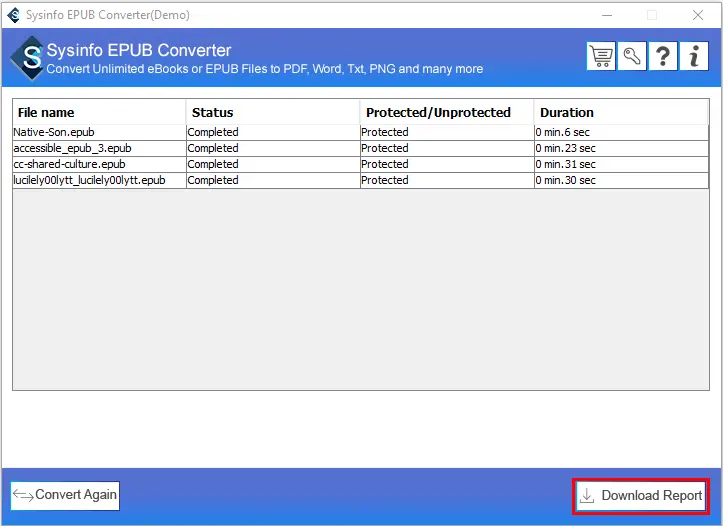Click the Sysinfo logo in the banner
This screenshot has width=723, height=526.
click(x=28, y=59)
